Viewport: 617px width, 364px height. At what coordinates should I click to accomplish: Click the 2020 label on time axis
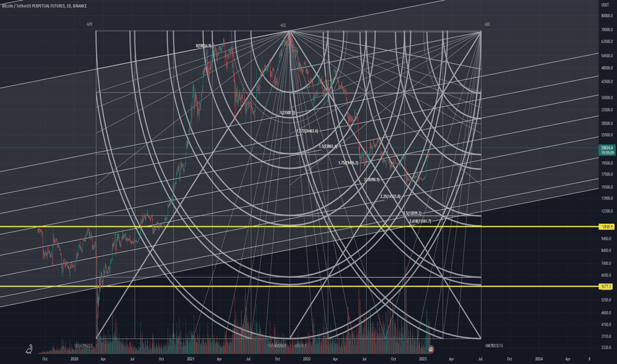(x=74, y=359)
